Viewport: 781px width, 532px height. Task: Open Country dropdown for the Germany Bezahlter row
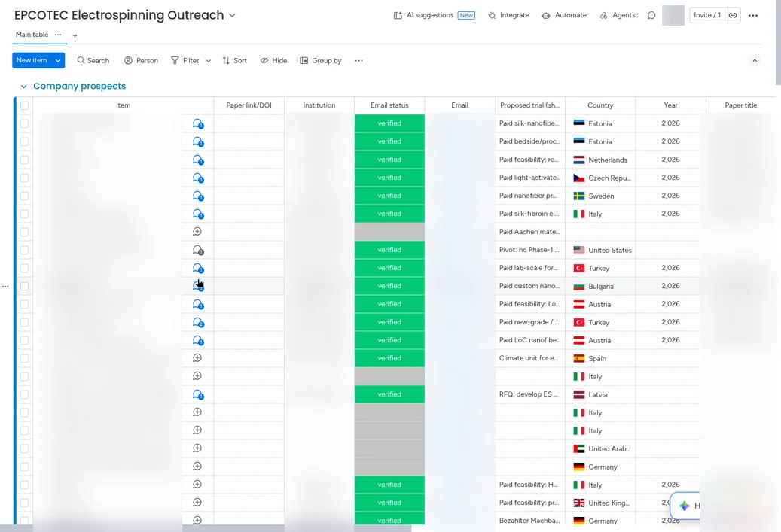(600, 521)
